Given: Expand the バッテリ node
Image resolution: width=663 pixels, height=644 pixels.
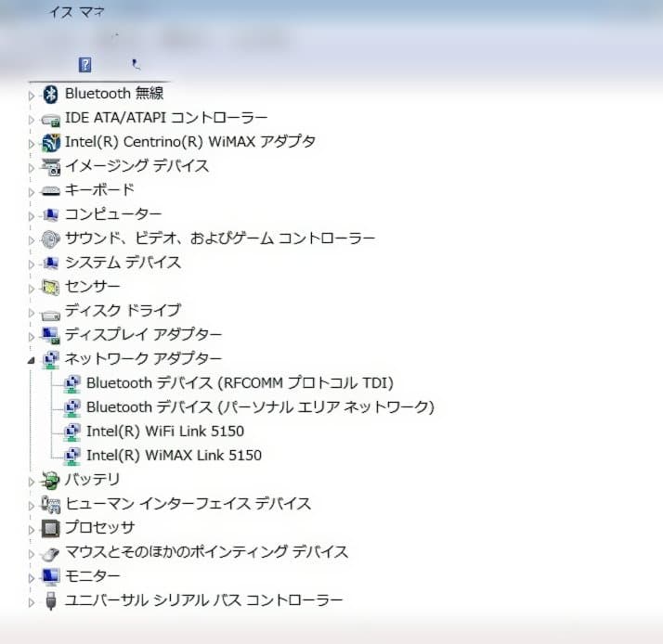Looking at the screenshot, I should click(32, 482).
